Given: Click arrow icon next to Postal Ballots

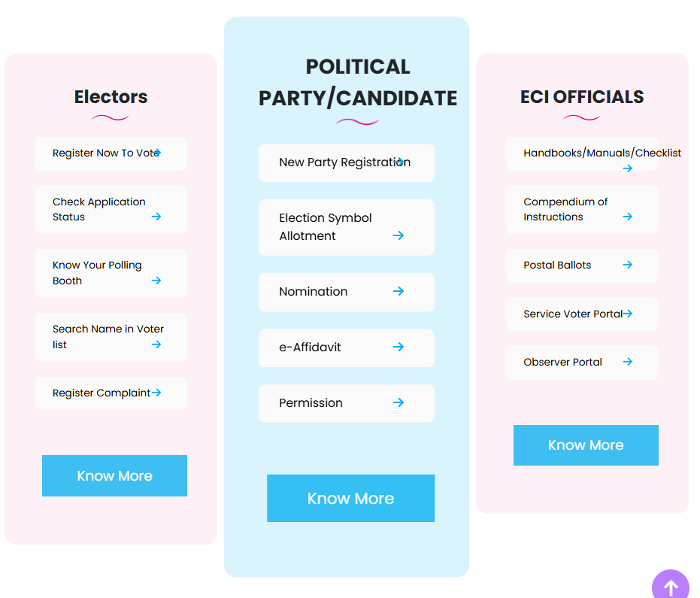Looking at the screenshot, I should click(x=628, y=265).
